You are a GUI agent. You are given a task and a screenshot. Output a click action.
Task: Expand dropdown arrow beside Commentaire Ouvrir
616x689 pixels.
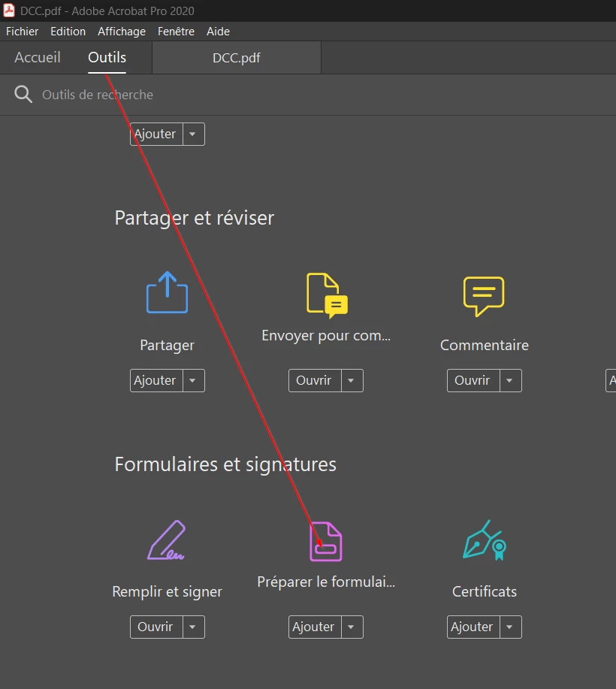tap(511, 380)
